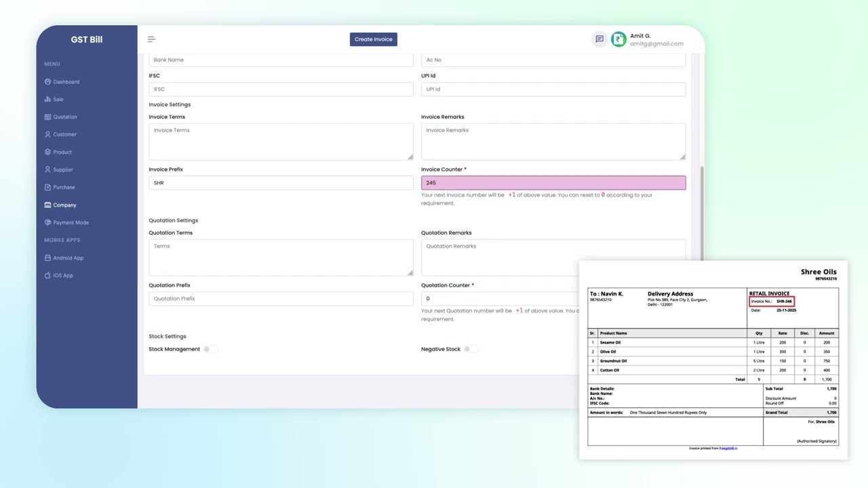Click the GST Bill logo title

pos(87,39)
